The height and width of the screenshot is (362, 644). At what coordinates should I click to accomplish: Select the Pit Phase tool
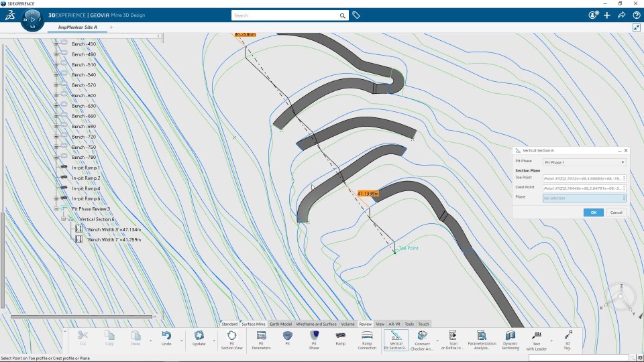click(x=314, y=340)
